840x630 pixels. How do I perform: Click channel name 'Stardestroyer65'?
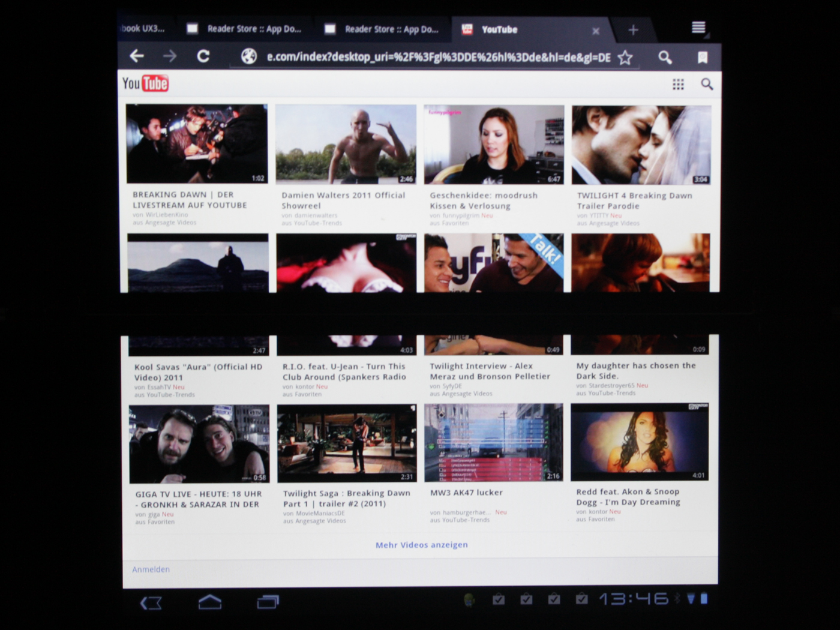click(611, 385)
